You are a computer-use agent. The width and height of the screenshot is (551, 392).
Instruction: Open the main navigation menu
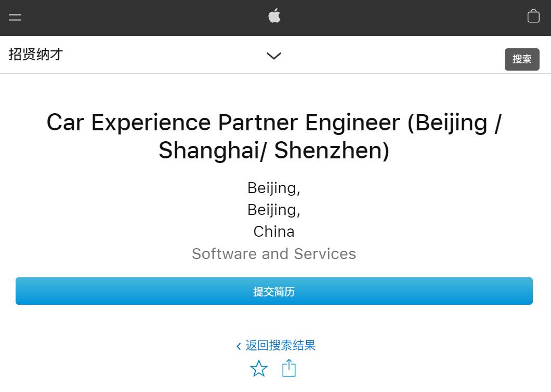[x=15, y=17]
